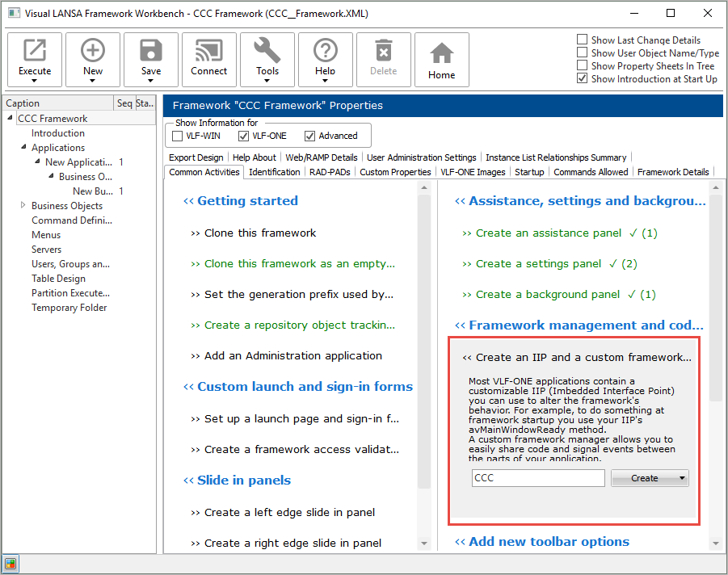Viewport: 728px width, 575px height.
Task: Uncheck the Advanced checkbox
Action: coord(309,136)
